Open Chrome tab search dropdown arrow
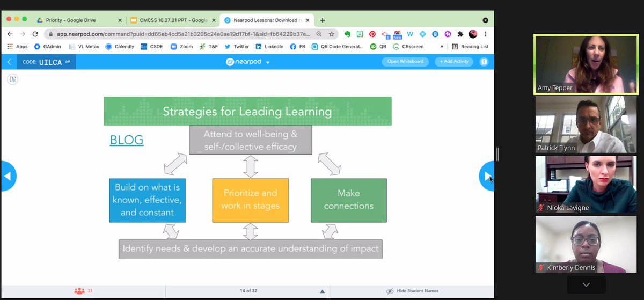644x300 pixels. (x=485, y=20)
